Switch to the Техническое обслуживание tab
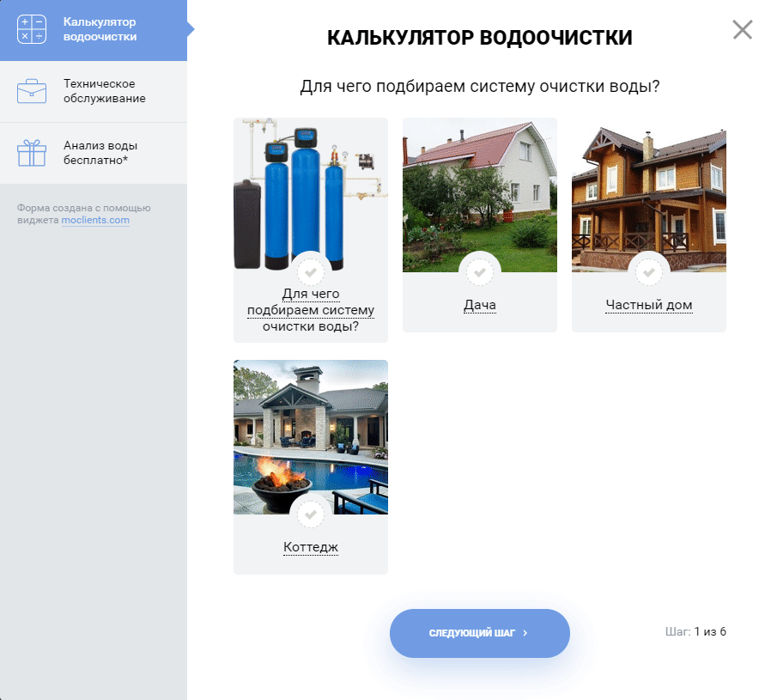 click(x=104, y=91)
